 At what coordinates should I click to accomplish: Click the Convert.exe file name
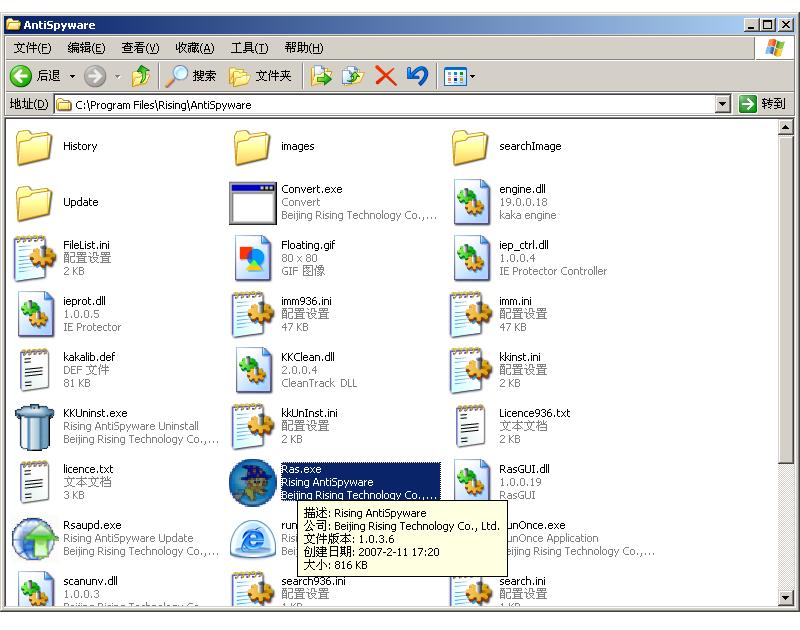312,189
